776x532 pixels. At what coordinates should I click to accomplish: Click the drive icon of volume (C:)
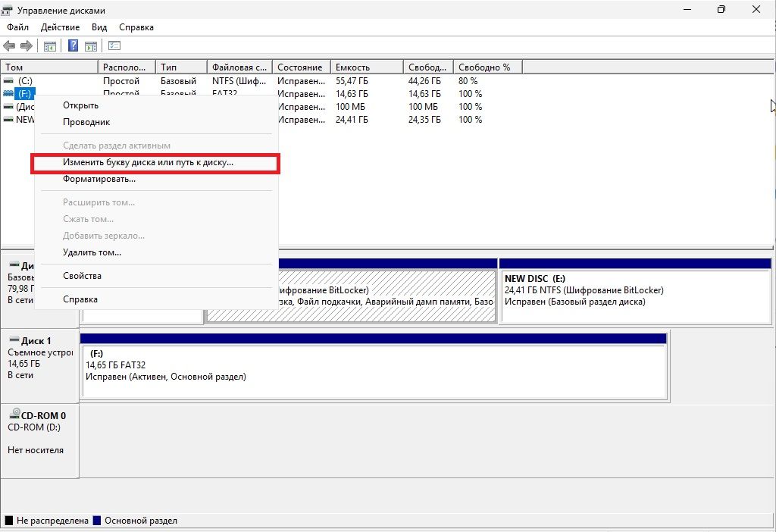coord(8,80)
